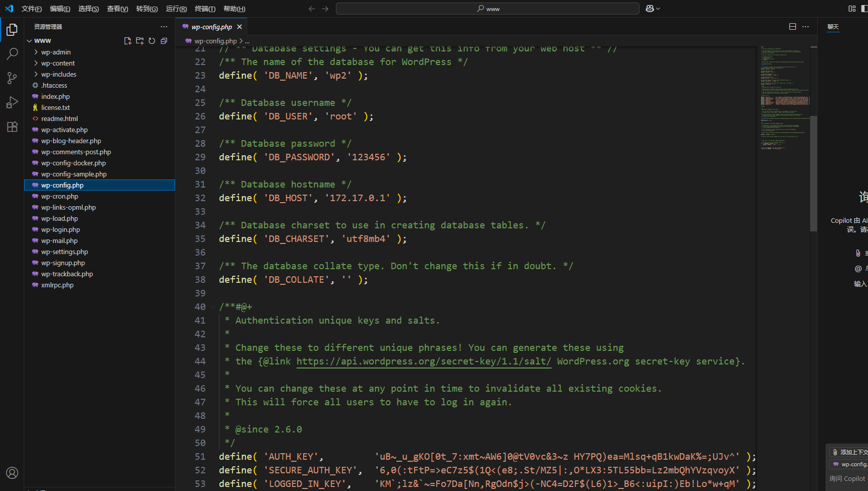Image resolution: width=868 pixels, height=491 pixels.
Task: Open the Run and Debug view
Action: (x=12, y=102)
